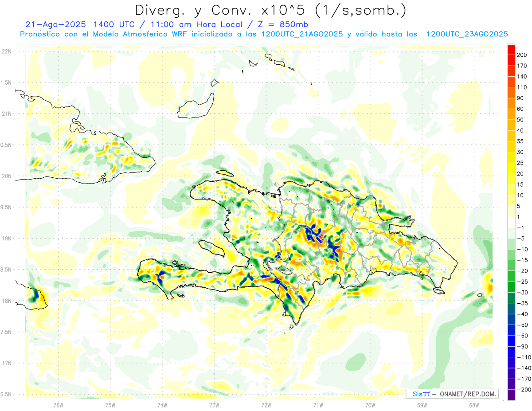532x411 pixels.
Task: Click the "74W" longitude label
Action: (x=162, y=405)
